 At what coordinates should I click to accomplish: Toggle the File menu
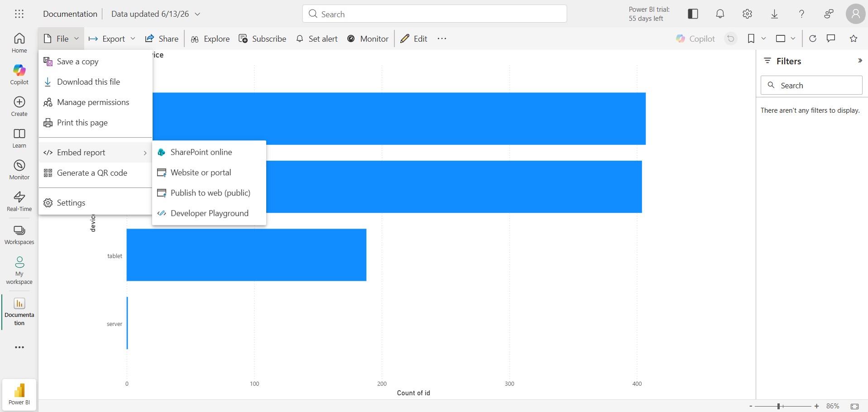61,38
